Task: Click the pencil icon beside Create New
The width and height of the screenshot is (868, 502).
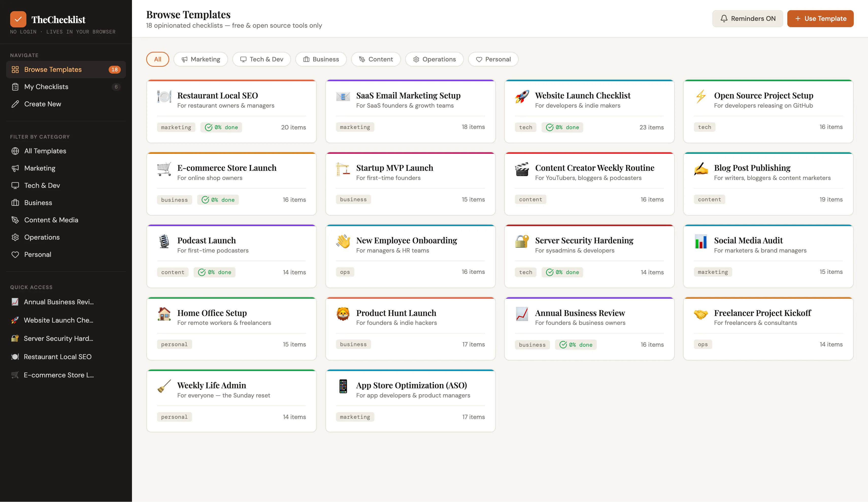Action: (15, 104)
